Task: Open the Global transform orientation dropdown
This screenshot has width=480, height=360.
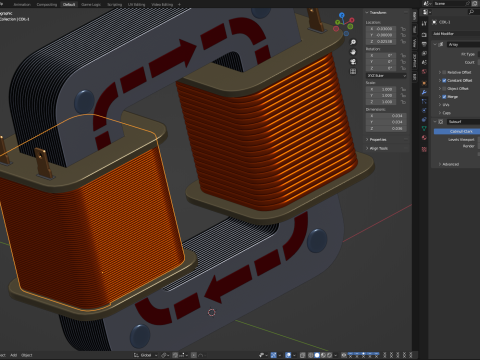Action: coord(146,355)
